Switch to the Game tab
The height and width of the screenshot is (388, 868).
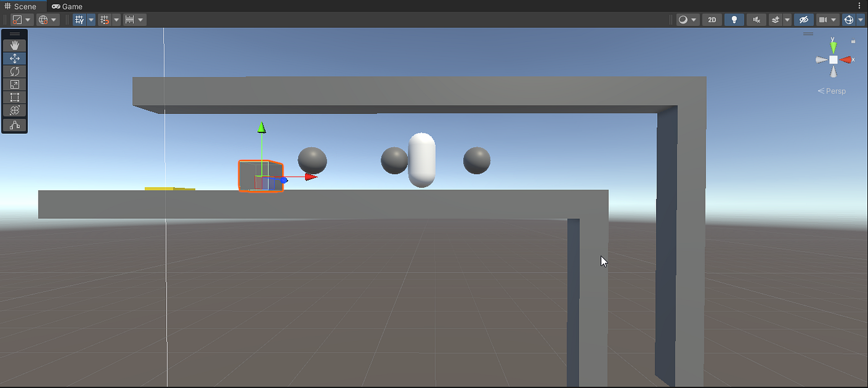point(67,6)
